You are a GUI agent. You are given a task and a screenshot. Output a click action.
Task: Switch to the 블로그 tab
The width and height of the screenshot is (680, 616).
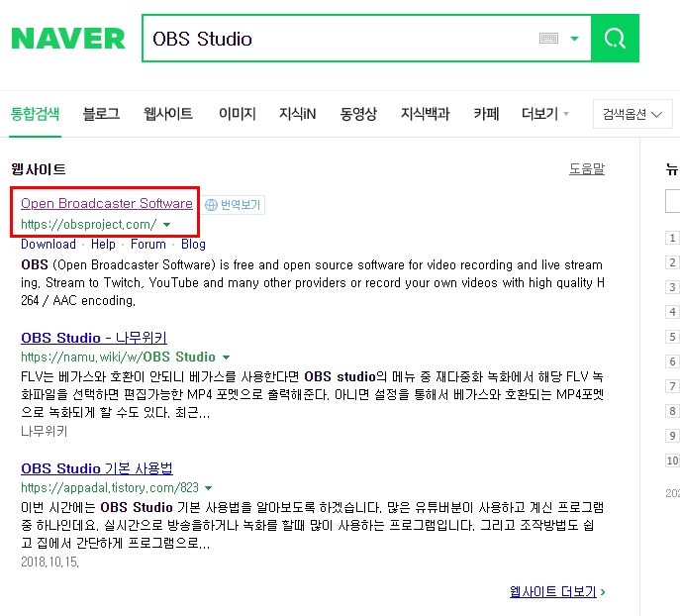point(101,114)
